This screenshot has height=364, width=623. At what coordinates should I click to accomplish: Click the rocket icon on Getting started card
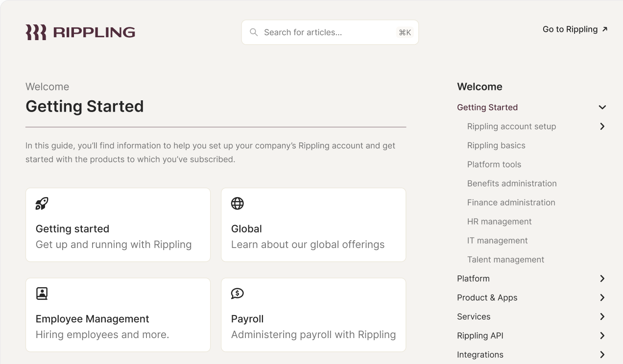pos(42,204)
